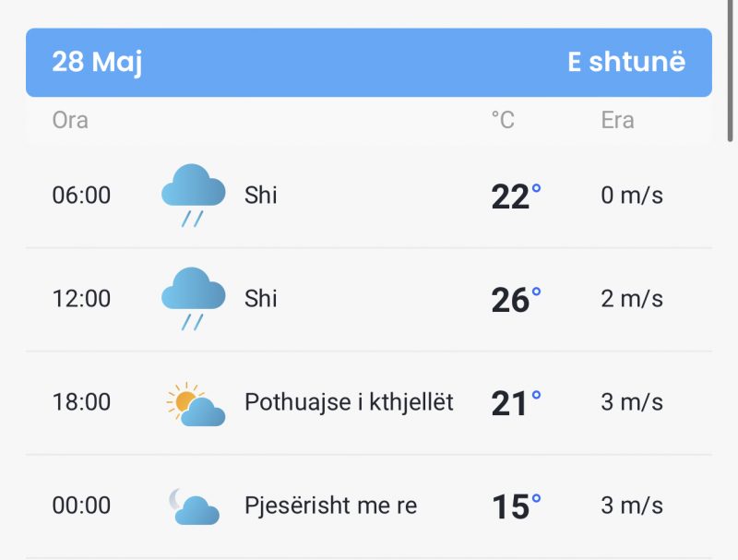Click the vertical scrollbar on the right edge

[x=730, y=71]
